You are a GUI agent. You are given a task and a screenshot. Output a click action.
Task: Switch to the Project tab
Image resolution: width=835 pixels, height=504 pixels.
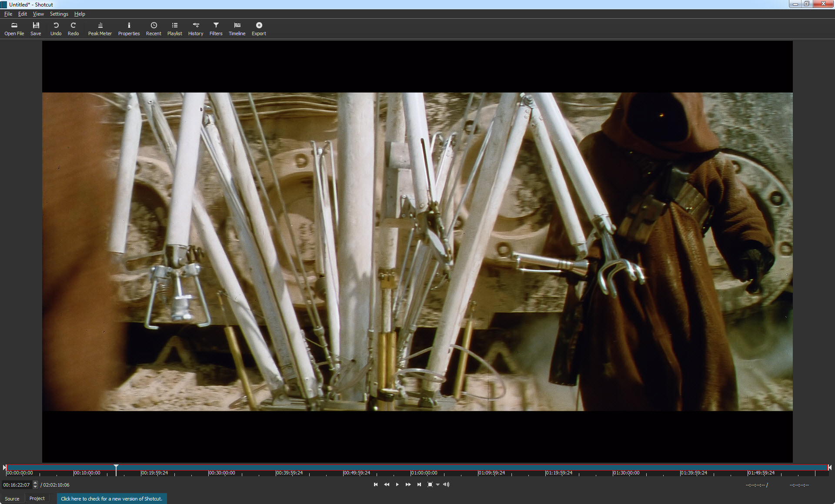(x=37, y=498)
